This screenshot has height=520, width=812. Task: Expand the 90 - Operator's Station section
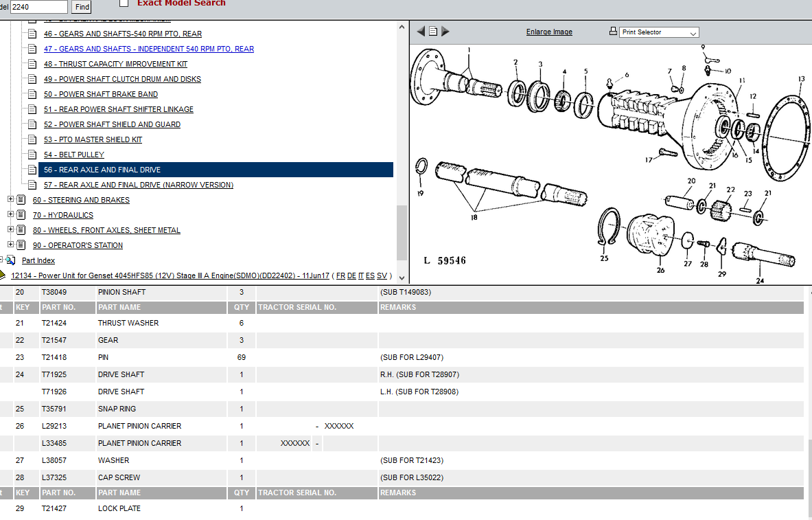click(10, 245)
